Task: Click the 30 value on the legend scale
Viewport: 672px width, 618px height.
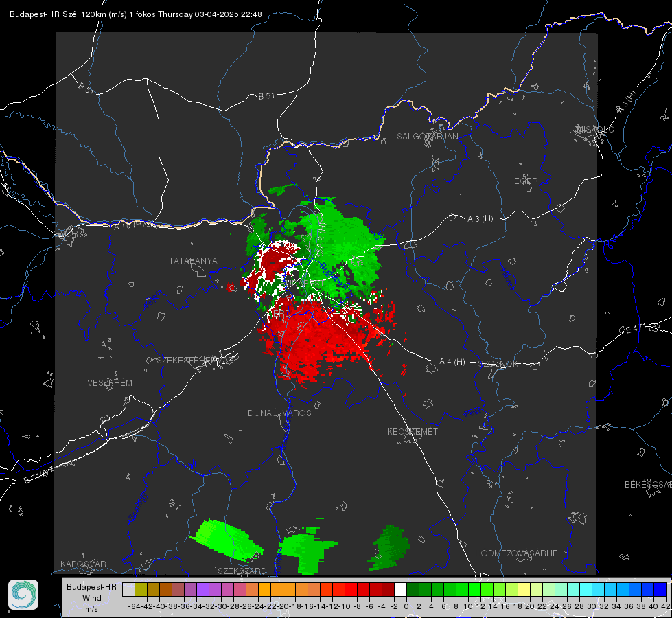Action: (x=592, y=606)
